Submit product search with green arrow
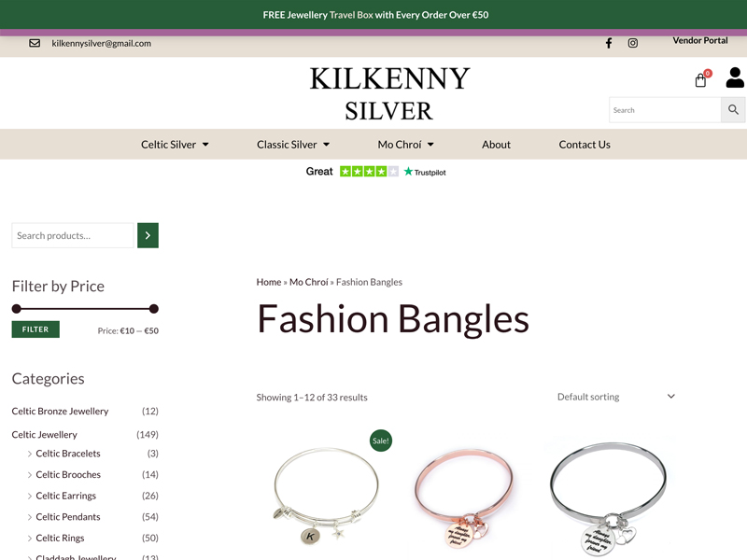This screenshot has width=747, height=560. click(x=148, y=235)
